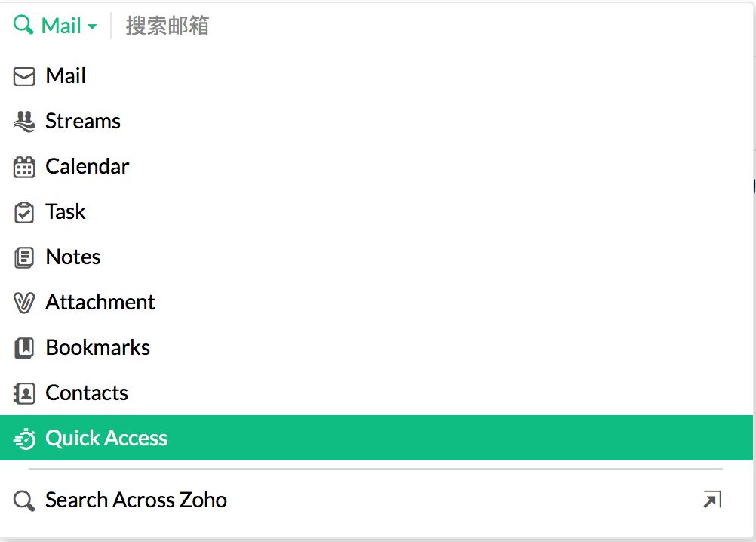This screenshot has width=756, height=542.
Task: Open Search Across Zoho link
Action: click(136, 500)
